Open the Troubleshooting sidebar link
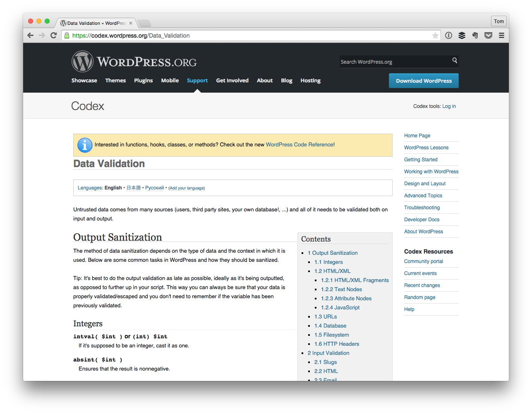Image resolution: width=532 pixels, height=414 pixels. 422,208
